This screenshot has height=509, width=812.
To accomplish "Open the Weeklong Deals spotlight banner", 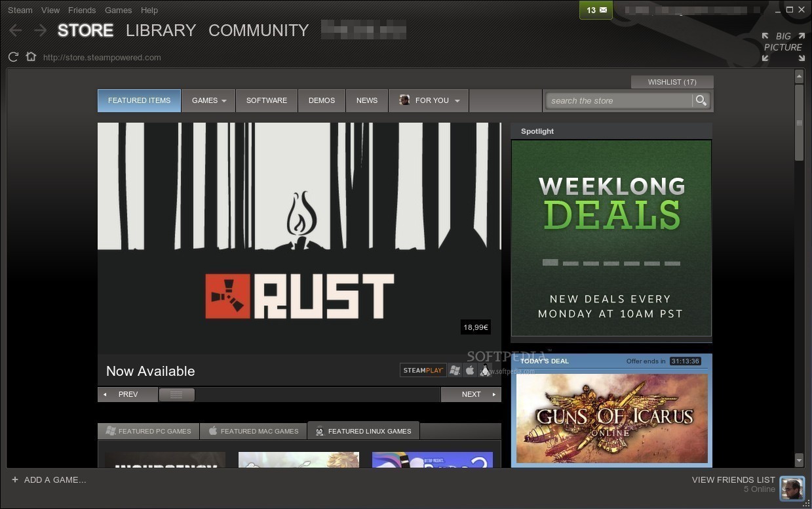I will [x=611, y=238].
